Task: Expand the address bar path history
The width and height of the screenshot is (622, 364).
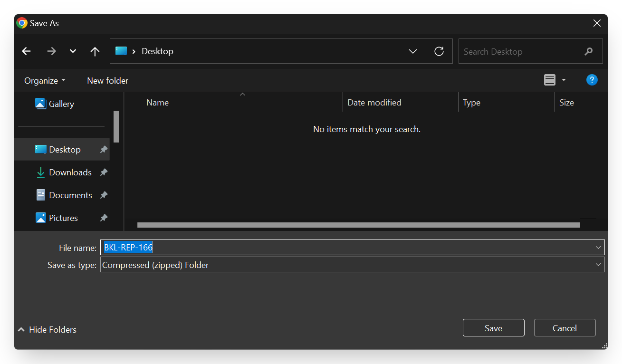Action: 413,51
